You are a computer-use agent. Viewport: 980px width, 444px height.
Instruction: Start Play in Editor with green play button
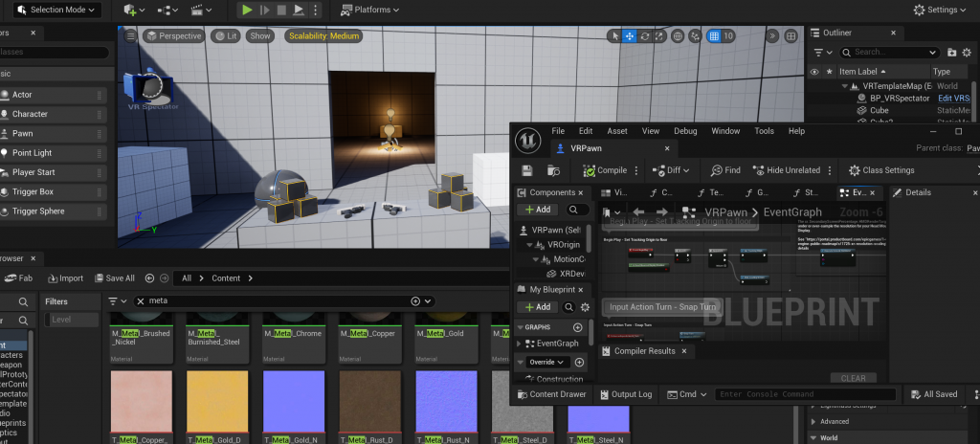click(247, 10)
